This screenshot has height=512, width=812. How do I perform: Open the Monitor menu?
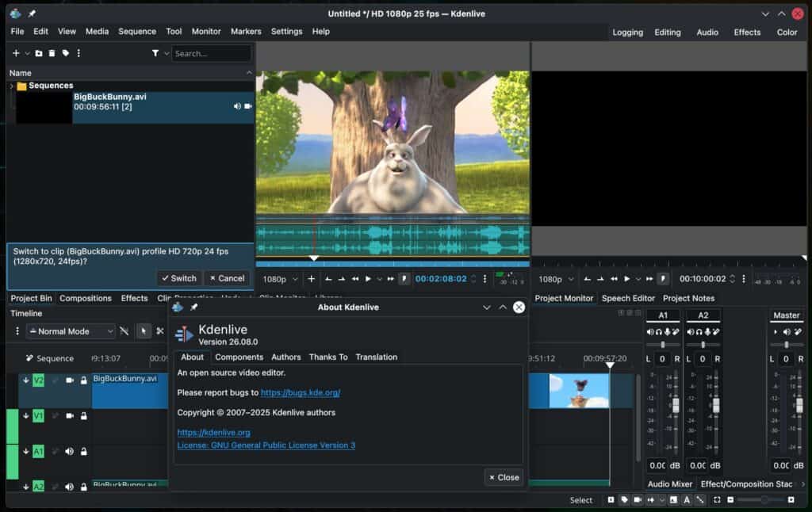(206, 32)
